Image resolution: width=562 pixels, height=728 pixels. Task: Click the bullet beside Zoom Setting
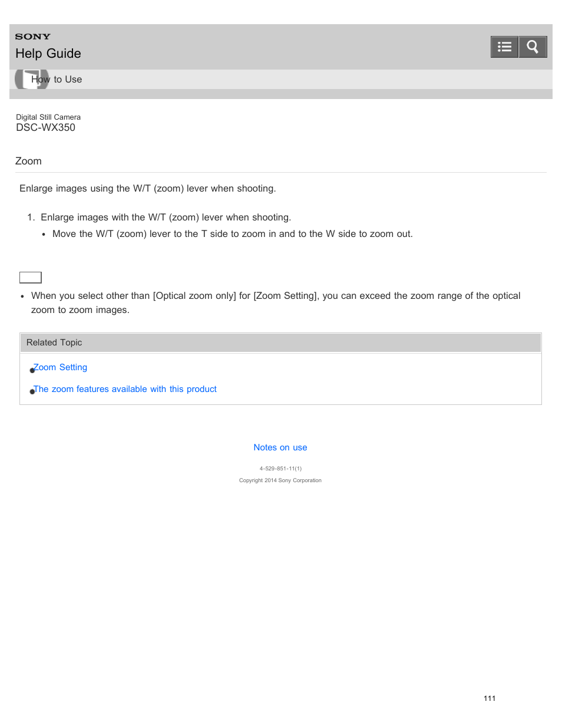pyautogui.click(x=32, y=370)
